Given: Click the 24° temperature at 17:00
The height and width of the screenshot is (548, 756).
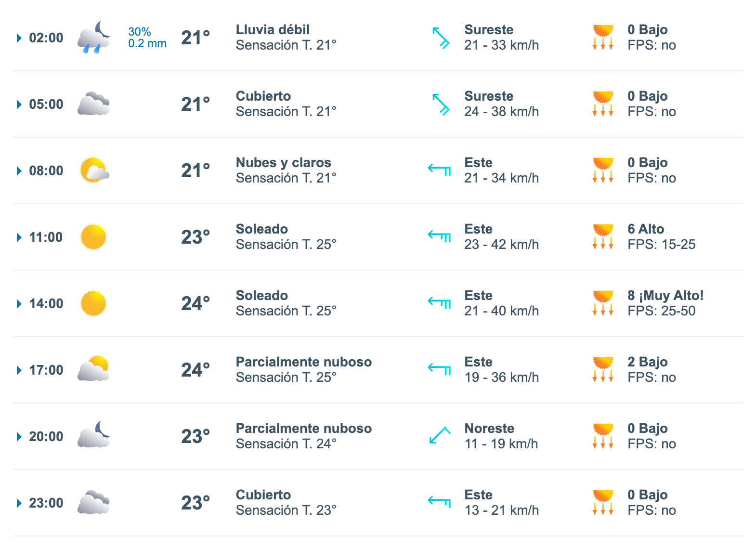Looking at the screenshot, I should pos(196,370).
